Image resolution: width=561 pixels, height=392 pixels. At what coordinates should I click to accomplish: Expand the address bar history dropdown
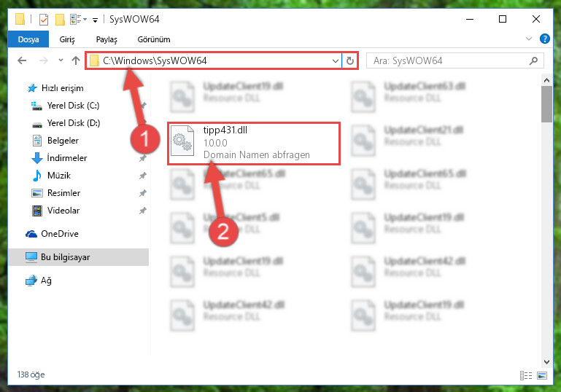[x=336, y=60]
